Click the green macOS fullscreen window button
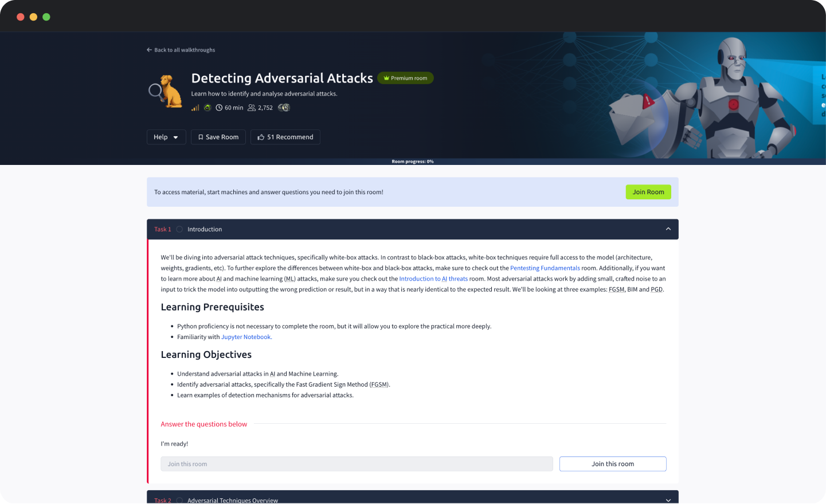Viewport: 826px width, 504px height. point(46,17)
